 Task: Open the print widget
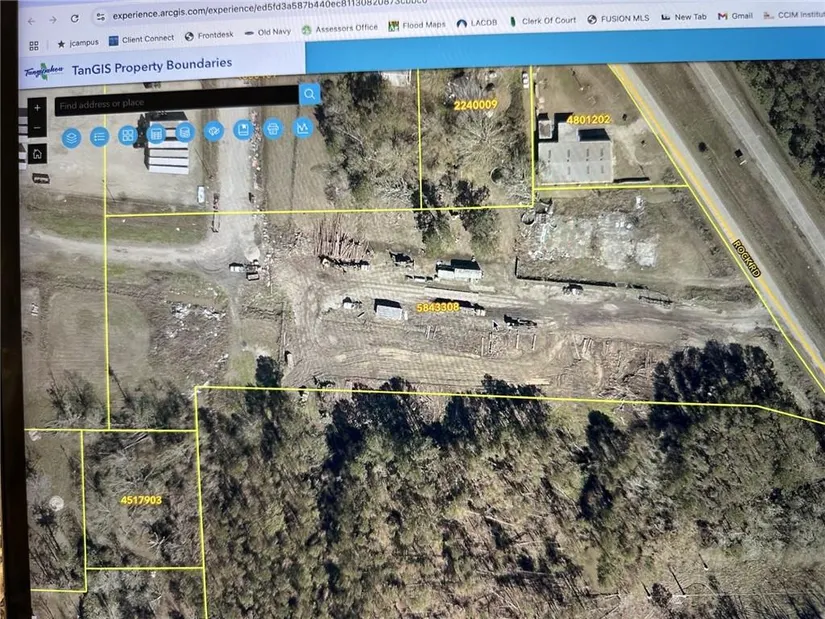(x=272, y=129)
